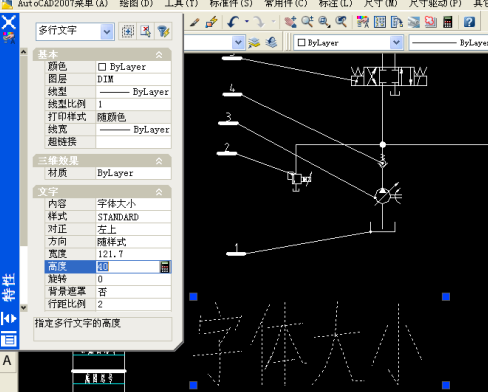Open the Markup Set Manager icon
The image size is (488, 392).
click(430, 22)
